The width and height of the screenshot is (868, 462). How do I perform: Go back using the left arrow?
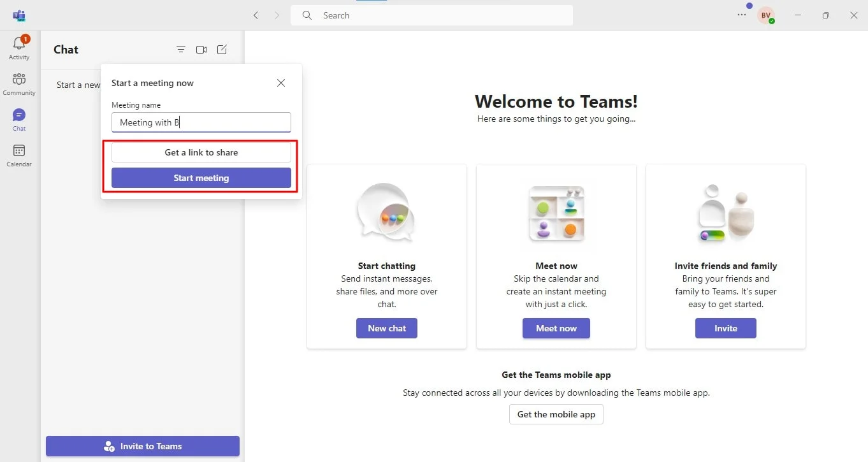pos(256,15)
